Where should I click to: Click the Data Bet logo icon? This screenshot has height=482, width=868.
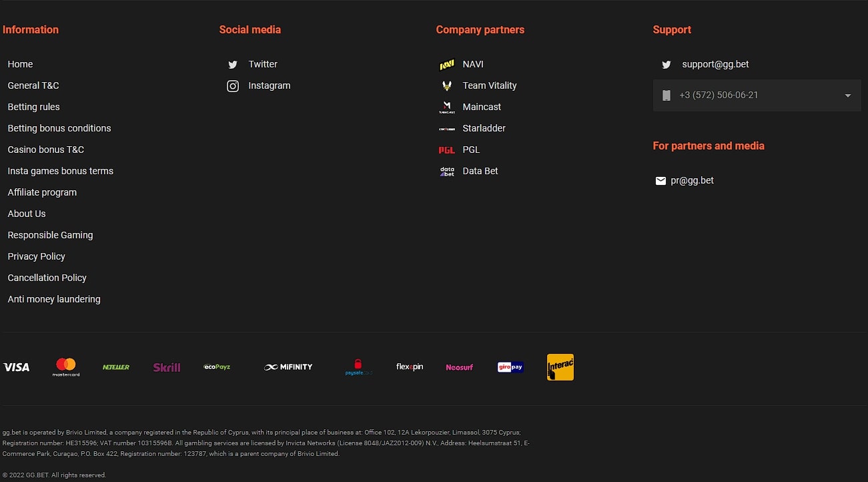tap(447, 172)
